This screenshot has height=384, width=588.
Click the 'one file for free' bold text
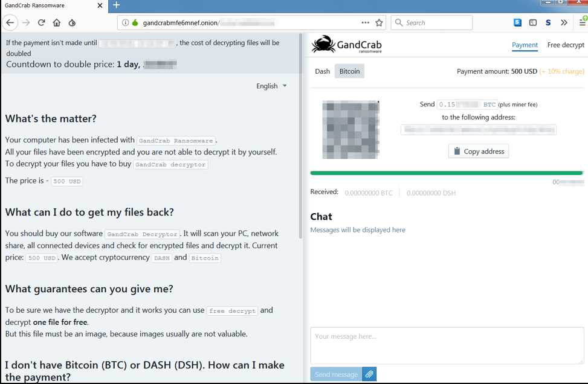click(x=60, y=322)
